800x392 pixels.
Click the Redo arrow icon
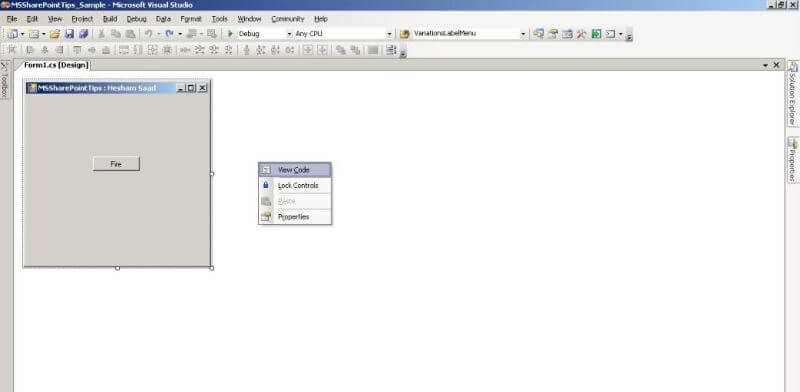[x=169, y=34]
